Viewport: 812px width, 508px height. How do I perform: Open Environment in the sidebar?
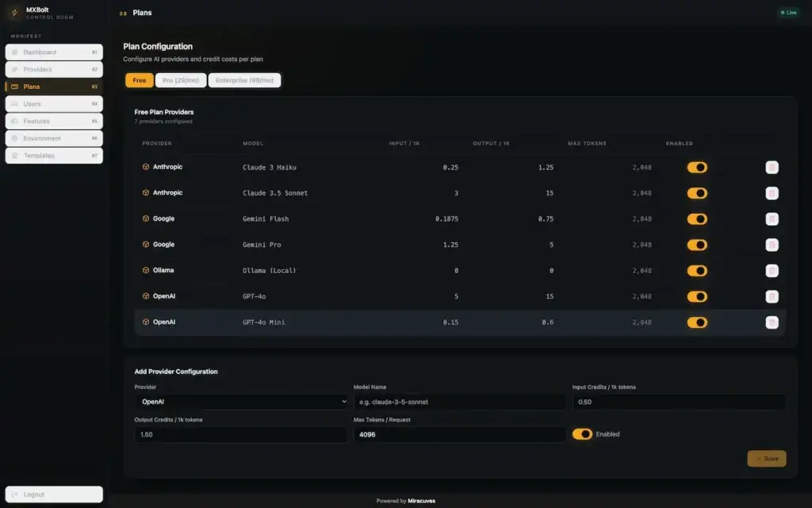pyautogui.click(x=54, y=138)
